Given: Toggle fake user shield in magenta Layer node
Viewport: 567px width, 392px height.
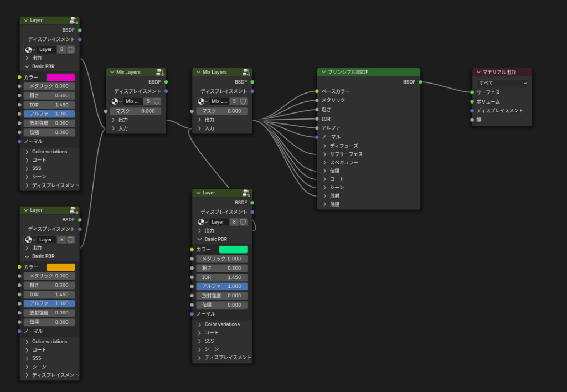Looking at the screenshot, I should point(71,49).
